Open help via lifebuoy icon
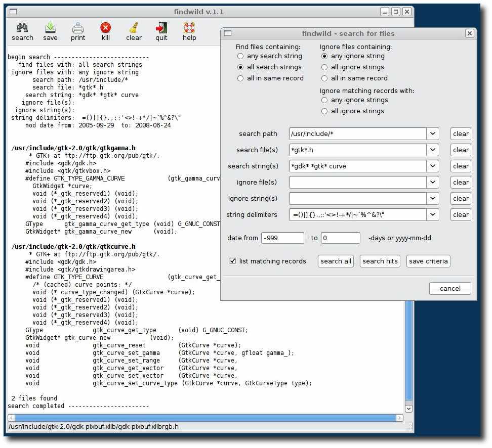 (189, 28)
